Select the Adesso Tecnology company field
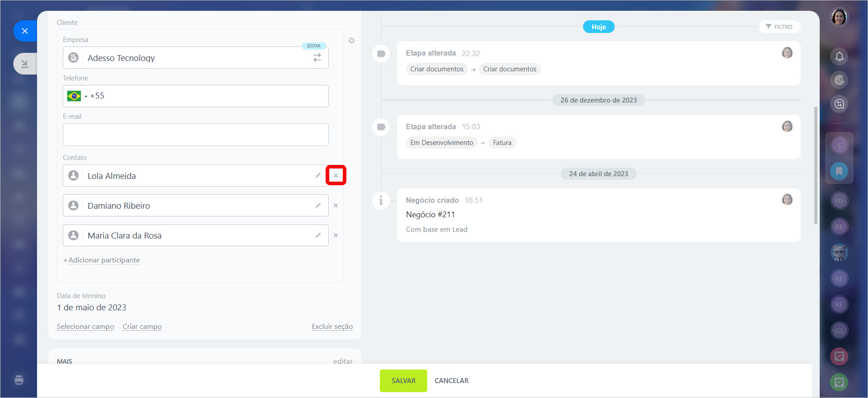This screenshot has height=398, width=868. [x=196, y=58]
